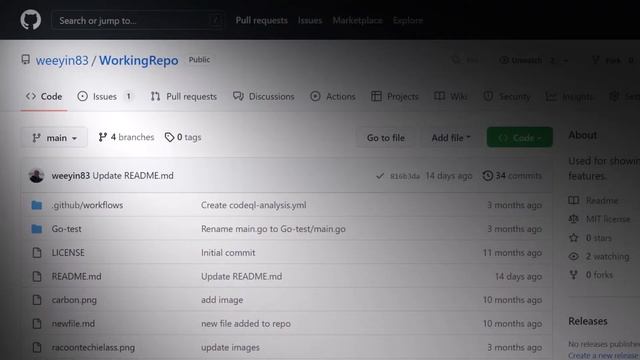
Task: Open the .github/workflows folder
Action: [87, 205]
